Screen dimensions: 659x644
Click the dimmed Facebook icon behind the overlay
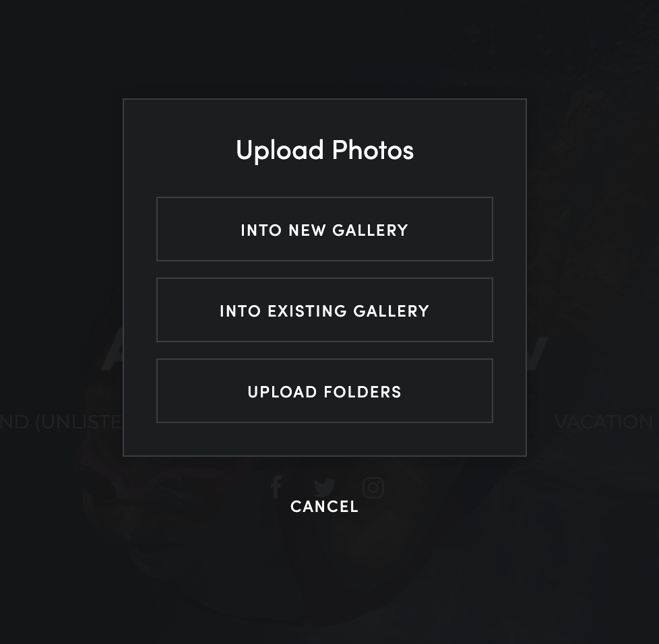276,487
